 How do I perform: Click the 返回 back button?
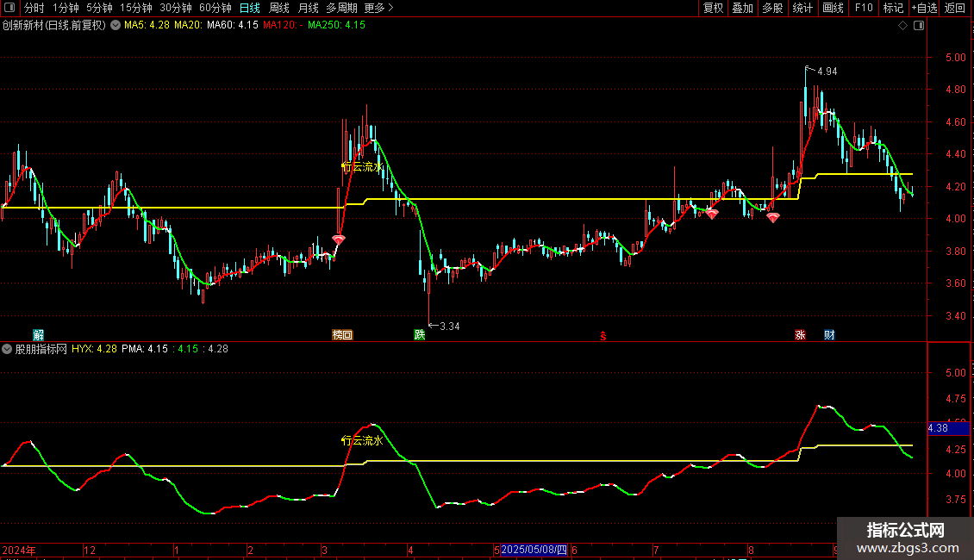point(955,8)
